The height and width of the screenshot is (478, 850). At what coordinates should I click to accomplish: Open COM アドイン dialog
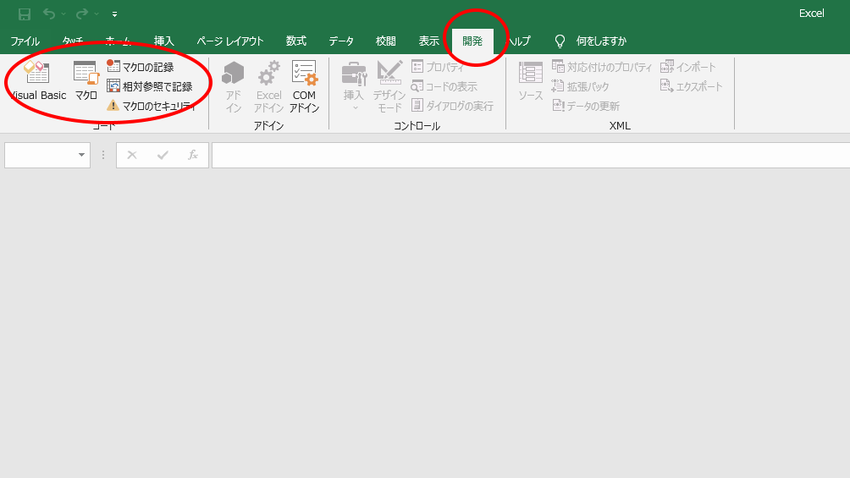pos(304,87)
